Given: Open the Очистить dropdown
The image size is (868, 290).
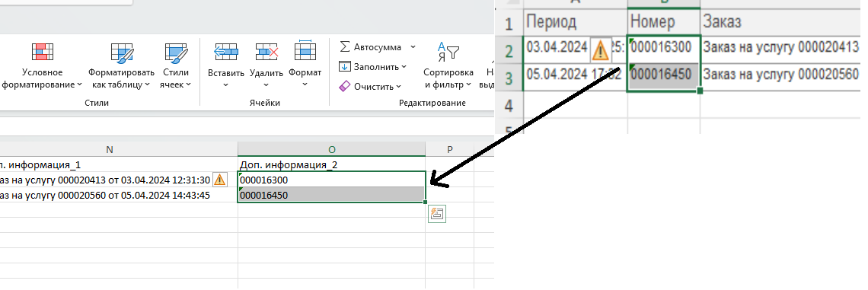Looking at the screenshot, I should [x=369, y=86].
